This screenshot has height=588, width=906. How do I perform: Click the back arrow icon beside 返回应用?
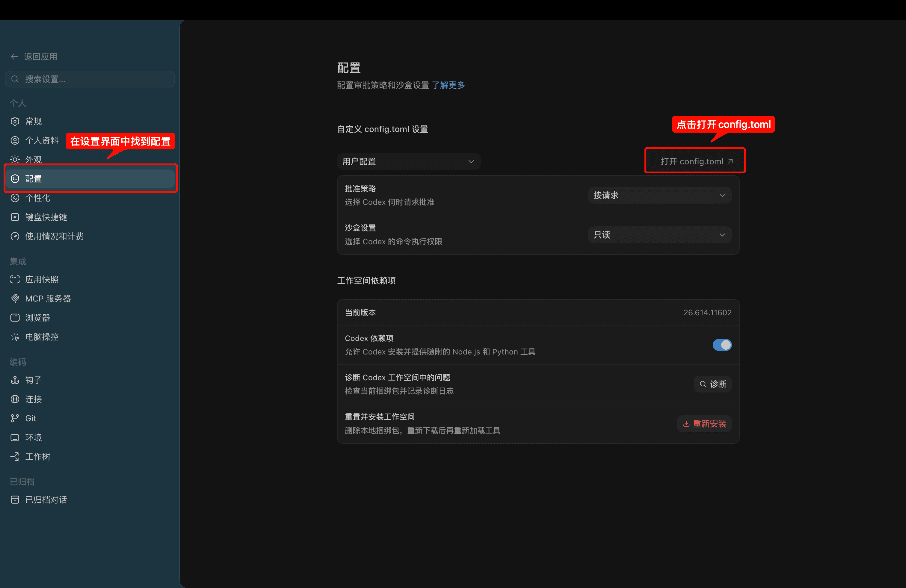pos(14,57)
